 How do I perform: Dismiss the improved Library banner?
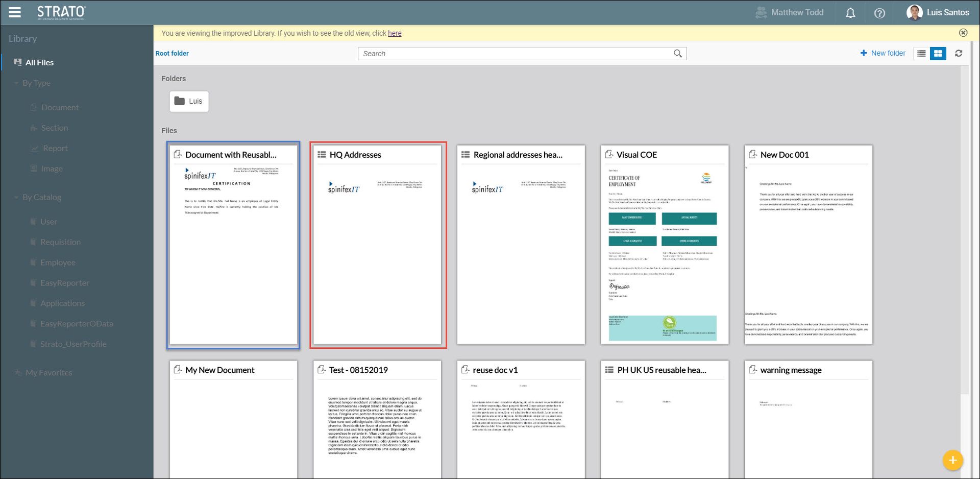pos(963,33)
